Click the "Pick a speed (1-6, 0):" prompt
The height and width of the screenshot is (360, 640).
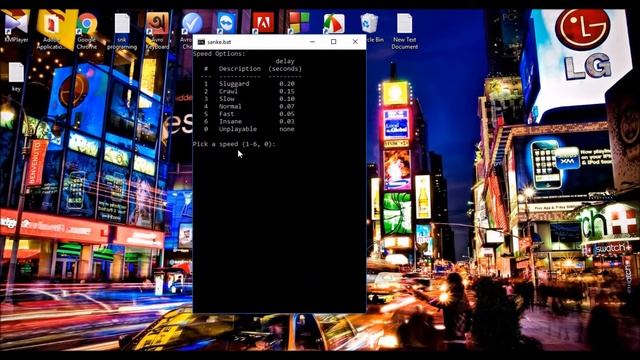(x=234, y=144)
